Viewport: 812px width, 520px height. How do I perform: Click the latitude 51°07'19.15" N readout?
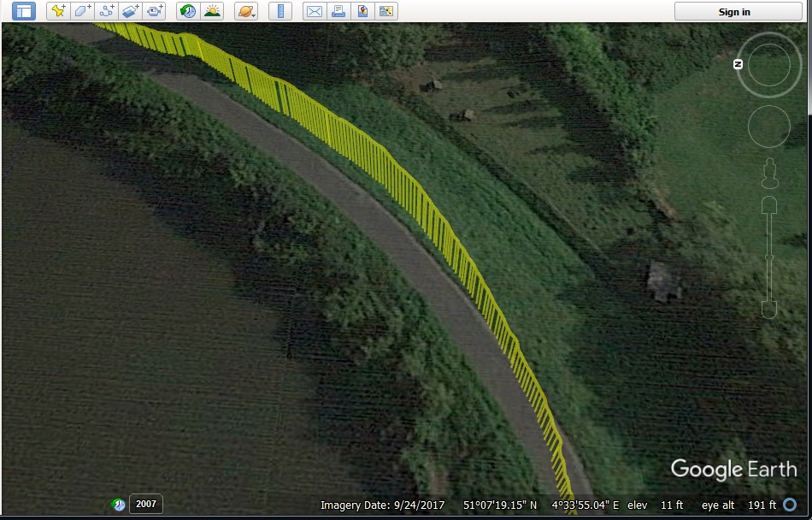tap(500, 505)
